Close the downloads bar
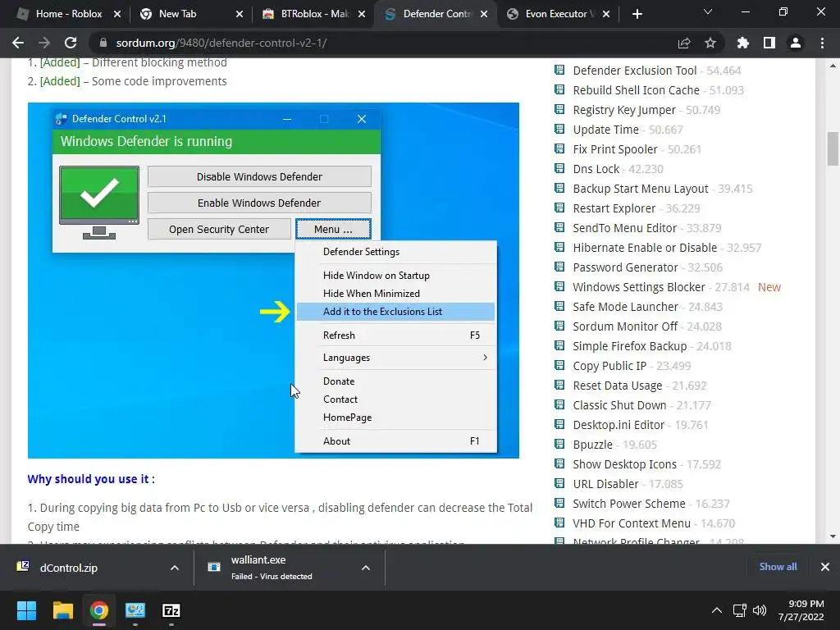840x630 pixels. pos(825,566)
